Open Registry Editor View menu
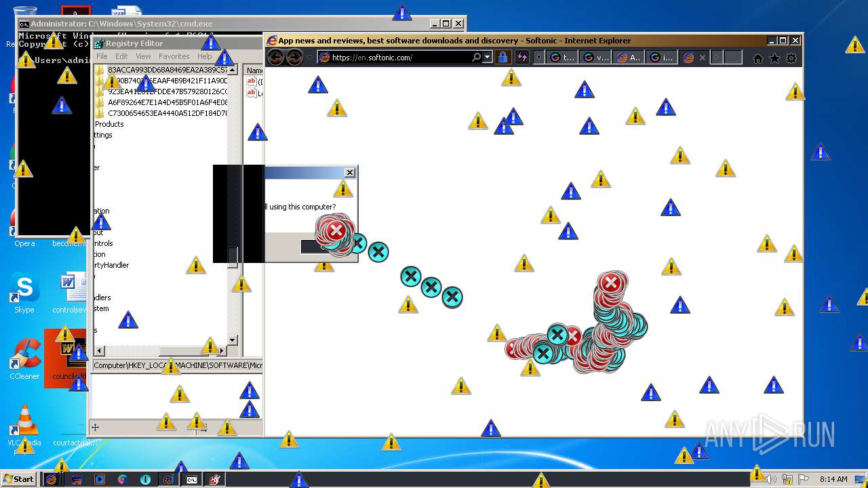Screen dimensions: 868x488 tap(143, 56)
